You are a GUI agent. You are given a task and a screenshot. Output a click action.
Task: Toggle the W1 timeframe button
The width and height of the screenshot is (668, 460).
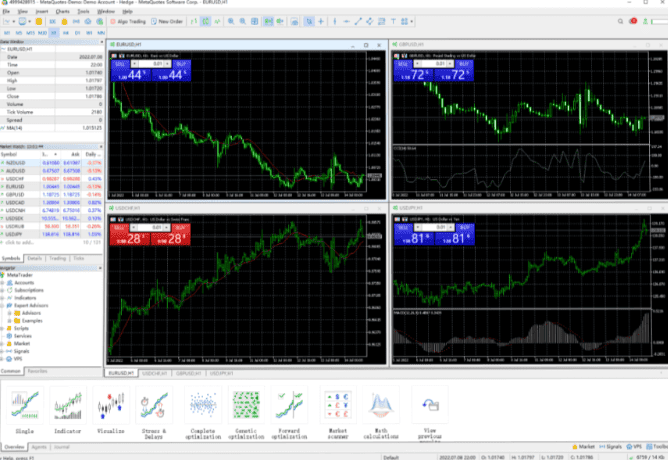tap(89, 33)
